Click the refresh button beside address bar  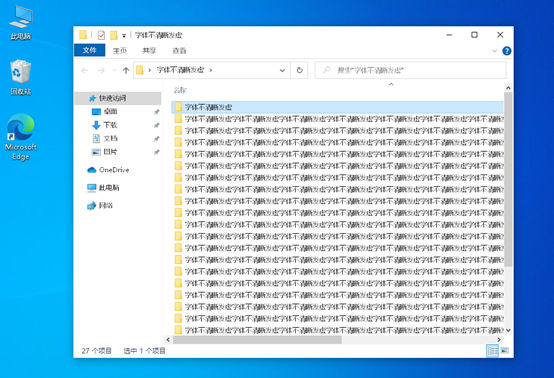299,70
